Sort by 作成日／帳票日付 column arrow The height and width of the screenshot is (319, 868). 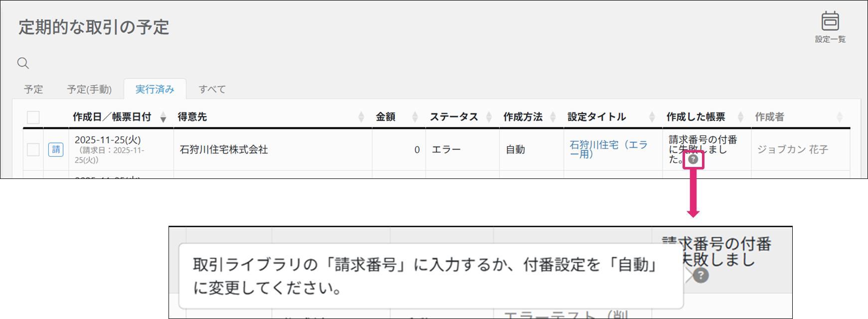[163, 117]
